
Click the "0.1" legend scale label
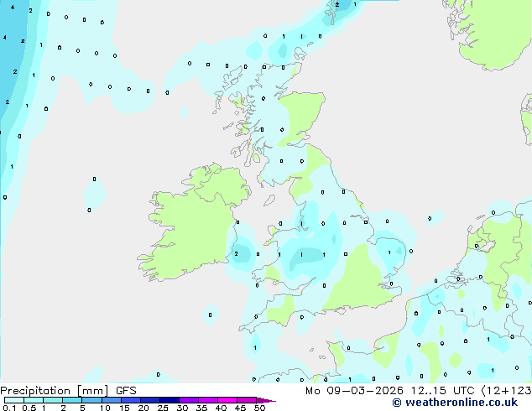(x=9, y=408)
